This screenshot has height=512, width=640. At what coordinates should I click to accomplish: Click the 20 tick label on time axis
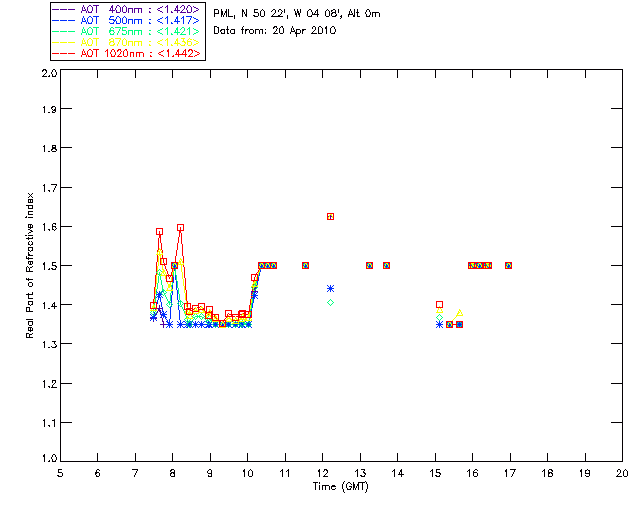pos(622,473)
